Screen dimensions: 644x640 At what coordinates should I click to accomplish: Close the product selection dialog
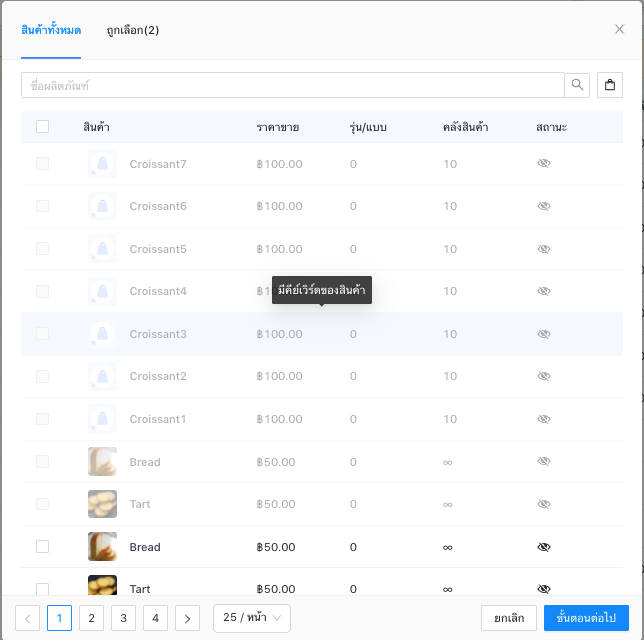tap(619, 29)
